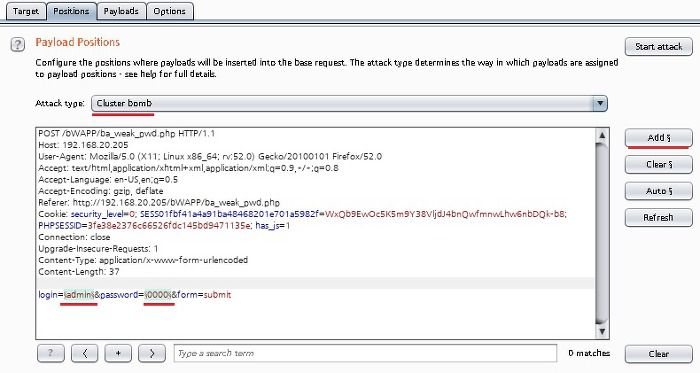Open the Payload Positions help icon

coord(17,45)
